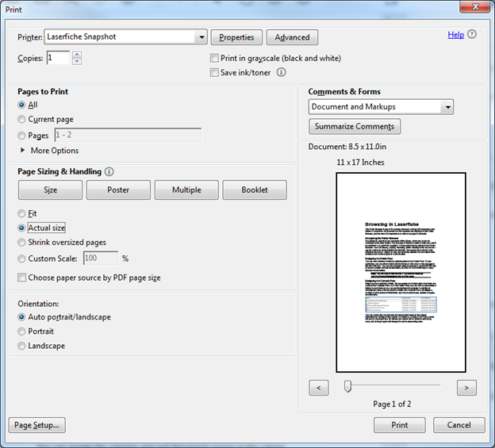This screenshot has height=448, width=495.
Task: Open the Help link
Action: click(x=456, y=34)
